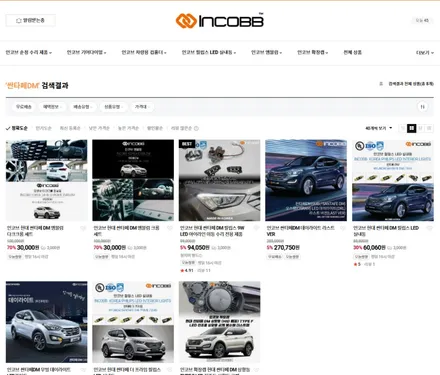The width and height of the screenshot is (440, 375).
Task: Open the 확장캡 white SUV thumbnail
Action: click(x=220, y=322)
